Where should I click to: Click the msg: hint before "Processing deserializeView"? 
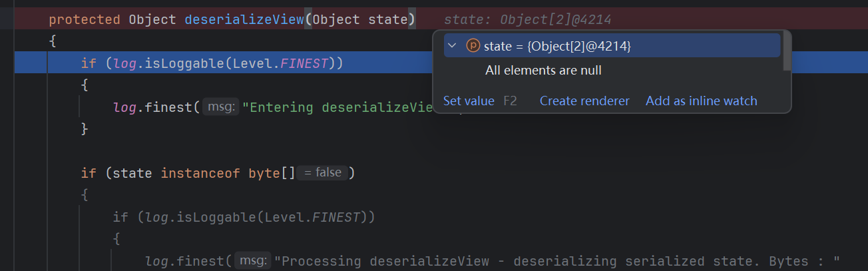pos(253,261)
